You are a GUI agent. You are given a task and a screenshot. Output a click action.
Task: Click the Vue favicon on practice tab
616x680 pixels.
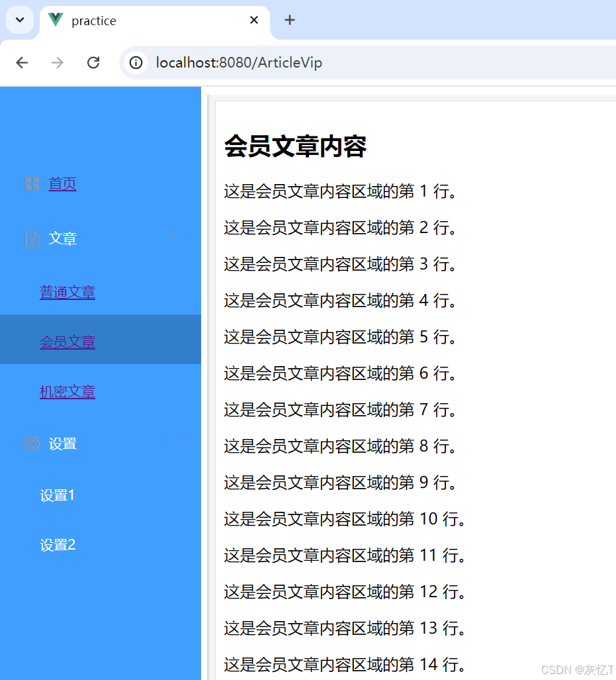56,20
